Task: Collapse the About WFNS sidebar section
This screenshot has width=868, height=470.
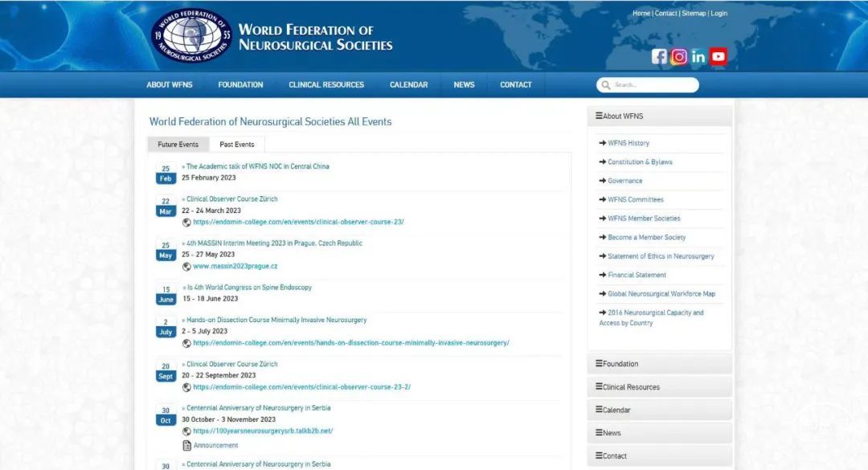Action: click(659, 116)
